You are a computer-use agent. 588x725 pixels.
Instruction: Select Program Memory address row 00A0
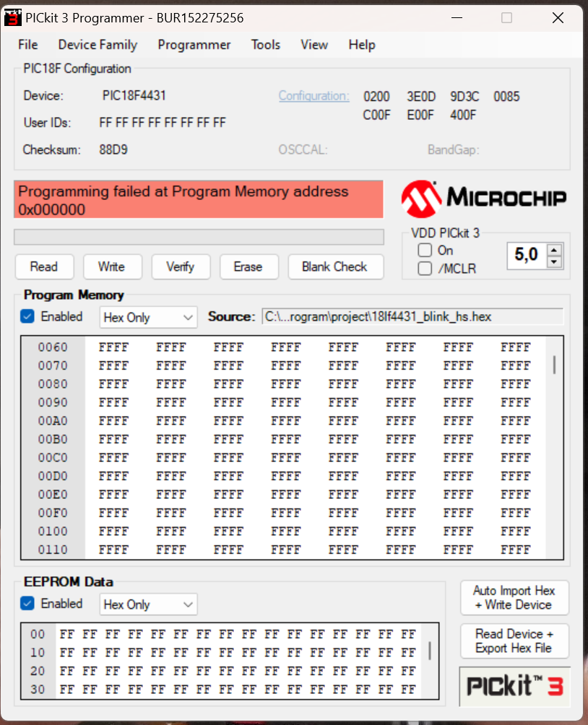53,421
